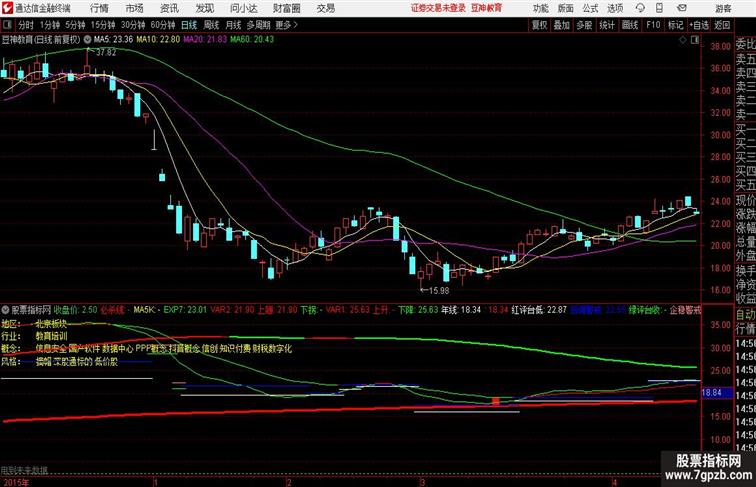Open the mail envelope icon

[x=682, y=8]
